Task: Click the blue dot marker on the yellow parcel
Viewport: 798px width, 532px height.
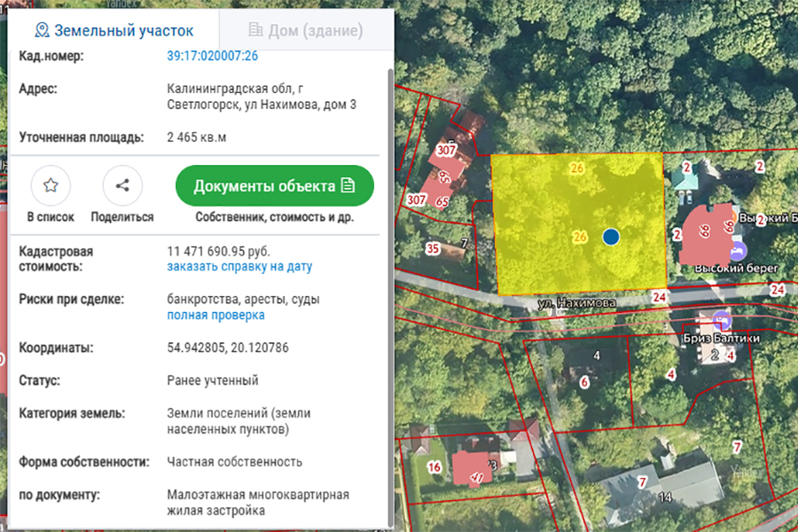Action: [x=610, y=237]
